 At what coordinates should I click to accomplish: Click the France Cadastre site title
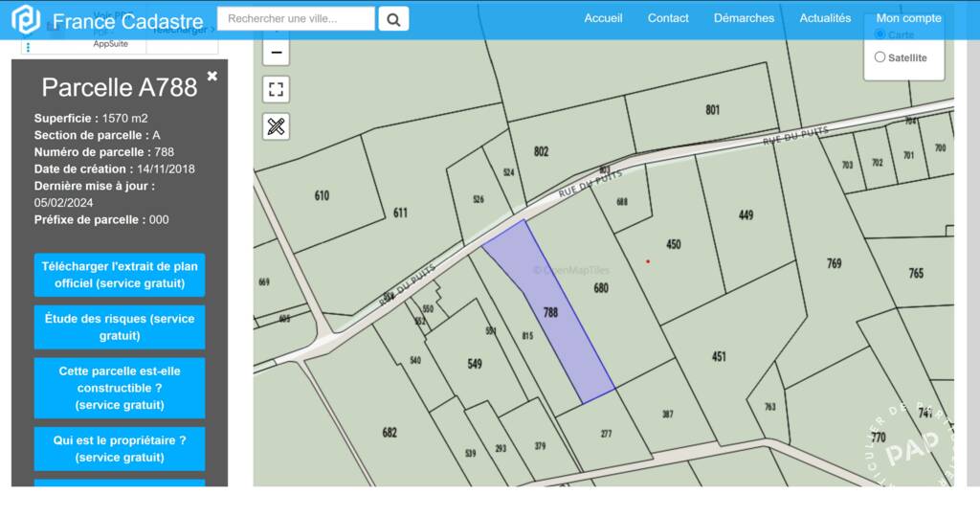pyautogui.click(x=127, y=22)
